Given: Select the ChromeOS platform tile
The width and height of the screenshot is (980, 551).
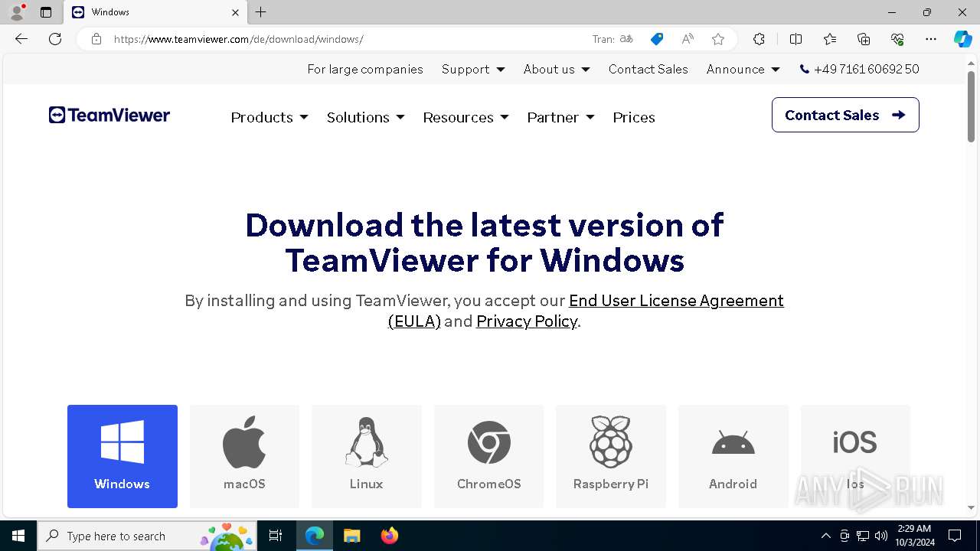Looking at the screenshot, I should (x=488, y=456).
